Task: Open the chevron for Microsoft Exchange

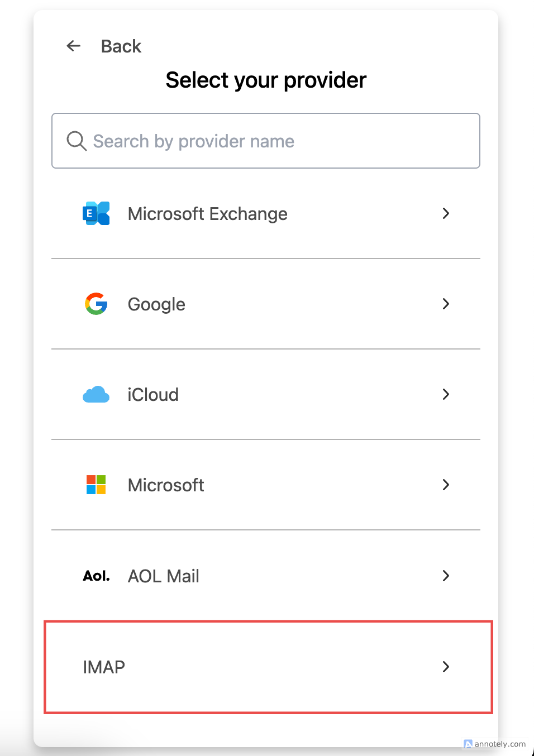Action: (x=446, y=213)
